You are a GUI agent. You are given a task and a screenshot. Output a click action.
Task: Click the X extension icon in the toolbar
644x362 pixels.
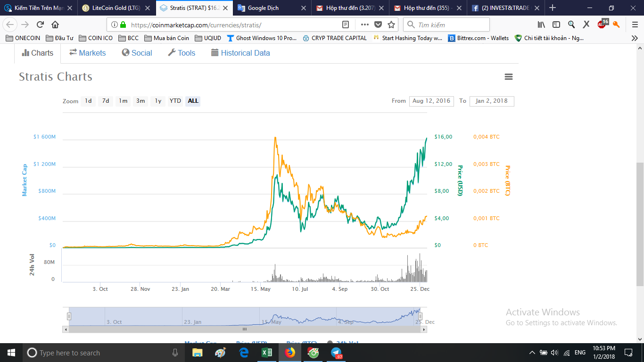(x=586, y=25)
